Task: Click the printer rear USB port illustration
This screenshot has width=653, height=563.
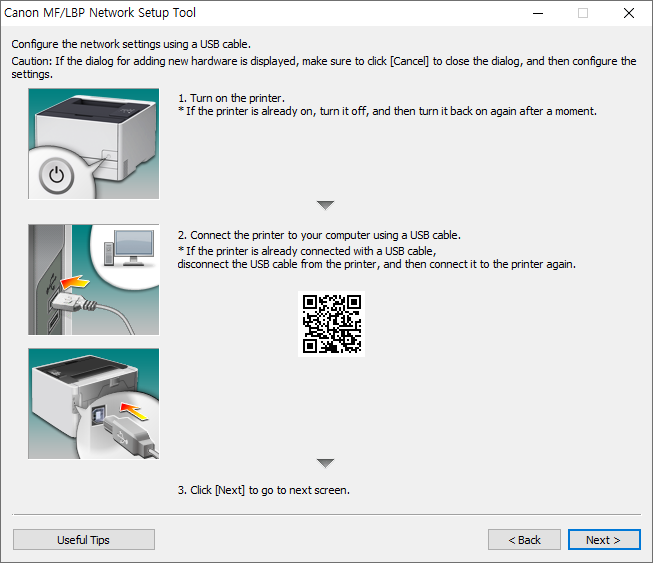Action: [x=94, y=404]
